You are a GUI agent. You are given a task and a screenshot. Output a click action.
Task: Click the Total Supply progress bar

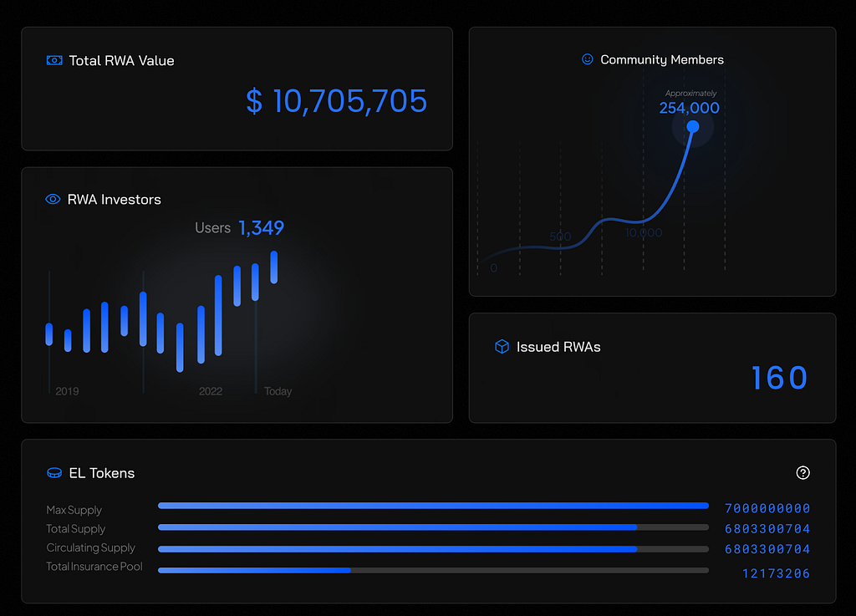pos(434,527)
